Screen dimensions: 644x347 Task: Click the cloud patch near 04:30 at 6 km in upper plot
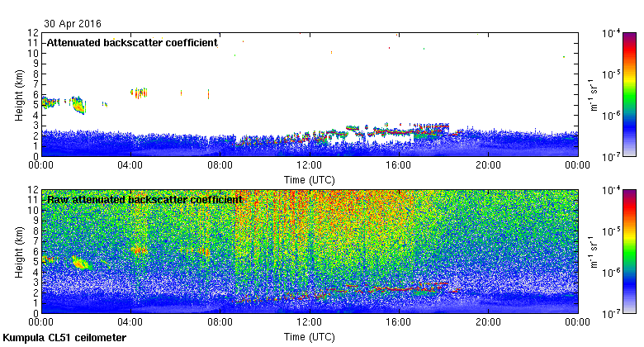(x=140, y=93)
